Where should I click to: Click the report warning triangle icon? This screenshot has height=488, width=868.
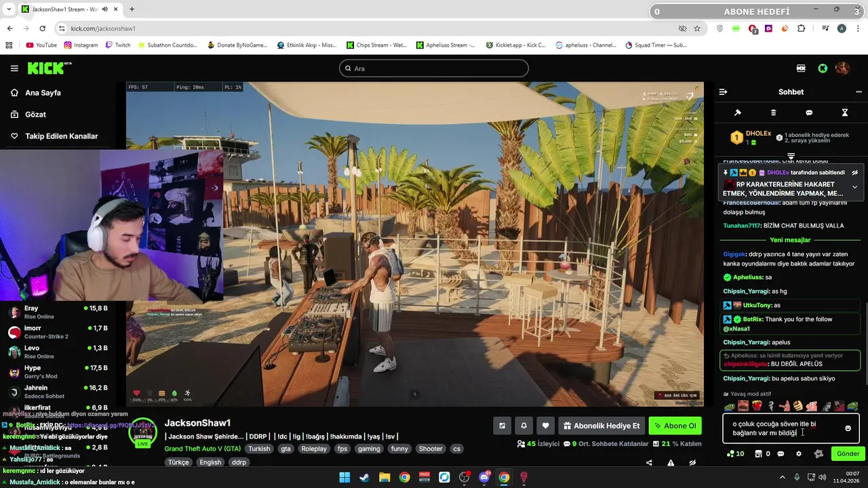click(x=671, y=463)
